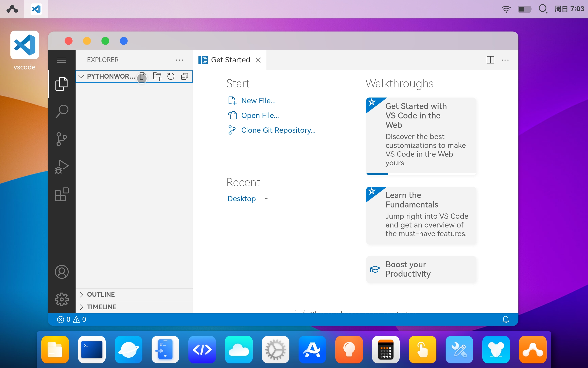The height and width of the screenshot is (368, 588).
Task: Open Learn the Fundamentals walkthrough
Action: (x=421, y=216)
